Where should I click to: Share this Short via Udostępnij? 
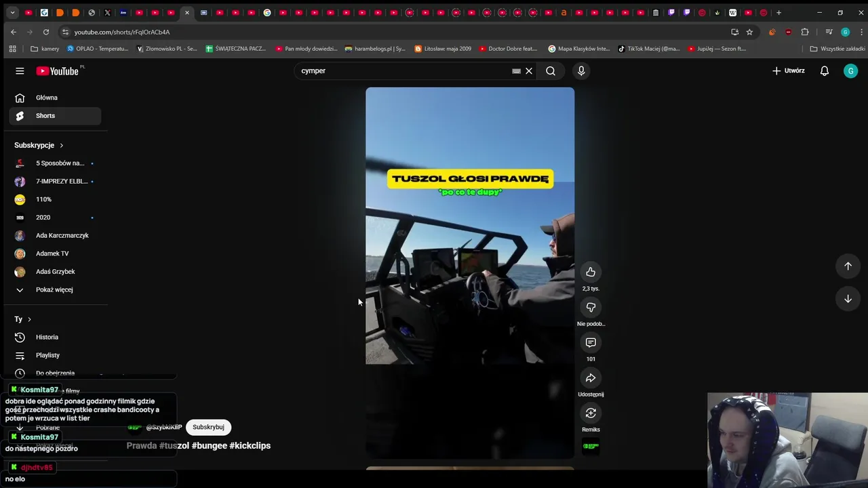coord(591,378)
